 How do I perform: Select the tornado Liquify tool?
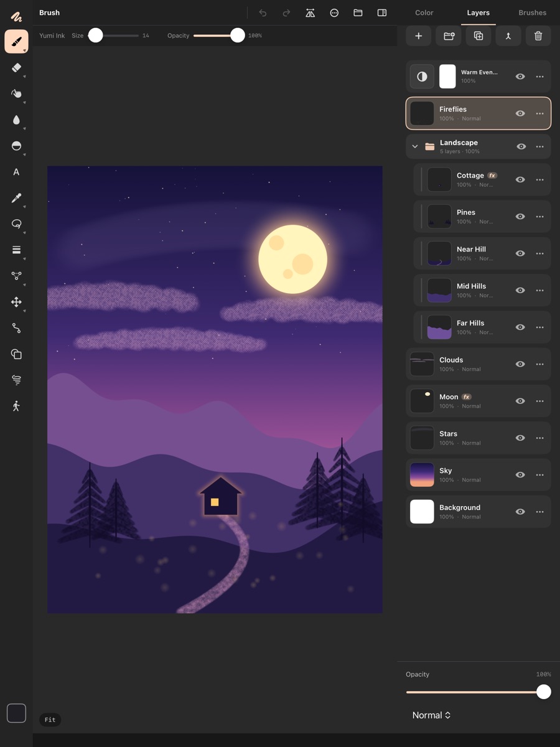16,380
